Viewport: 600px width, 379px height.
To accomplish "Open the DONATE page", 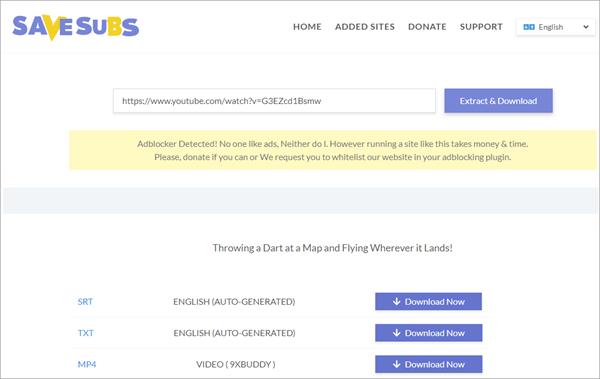I will pos(427,27).
